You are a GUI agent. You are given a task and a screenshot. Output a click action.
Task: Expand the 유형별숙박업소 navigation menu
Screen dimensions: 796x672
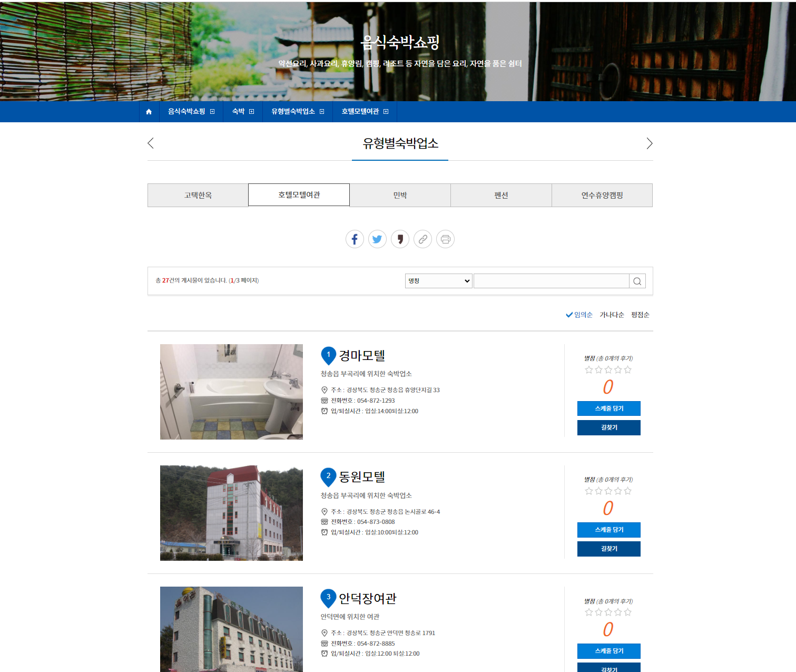(298, 112)
